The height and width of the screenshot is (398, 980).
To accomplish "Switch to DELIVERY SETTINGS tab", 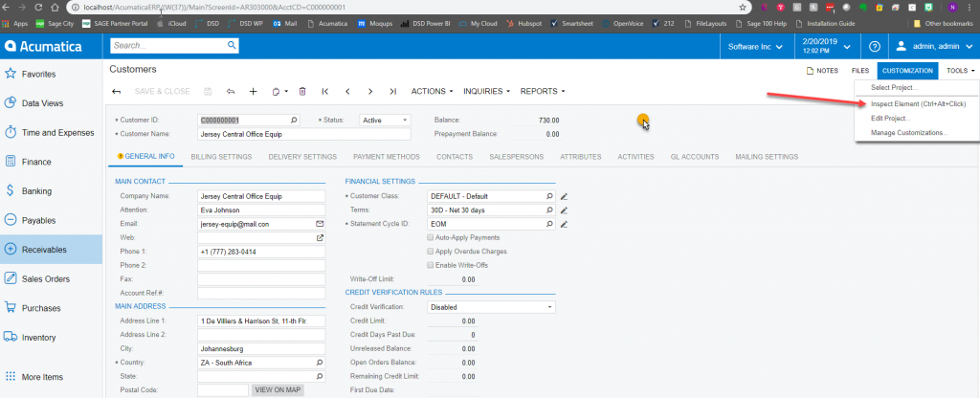I will click(302, 157).
